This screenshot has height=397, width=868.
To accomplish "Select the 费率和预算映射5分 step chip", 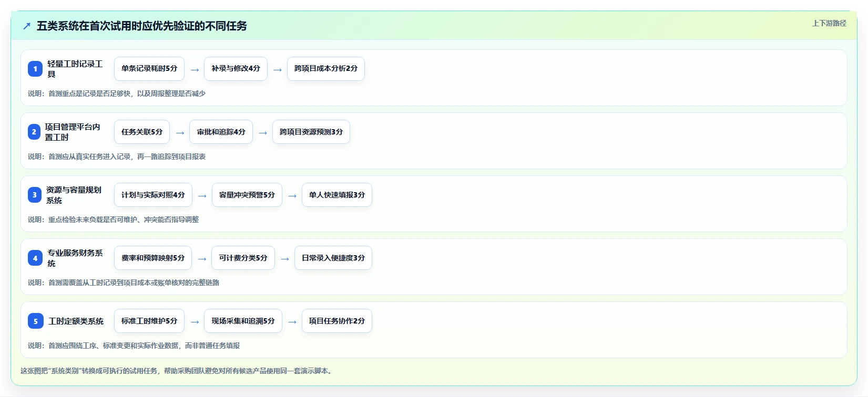I will (153, 258).
